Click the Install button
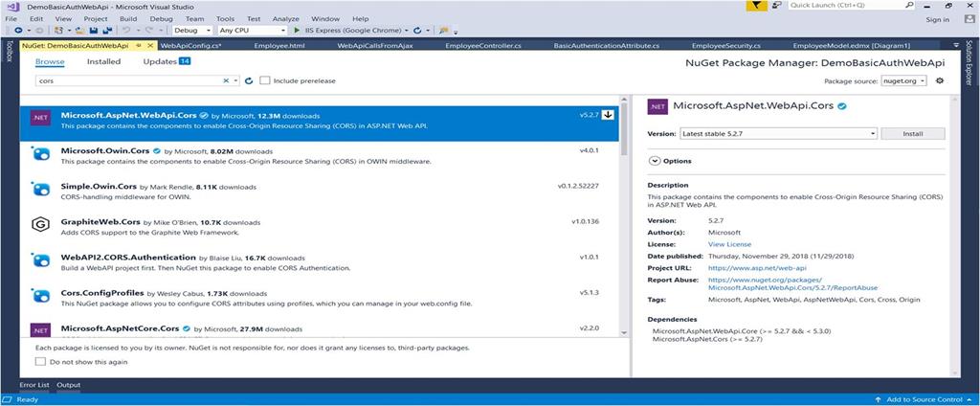980x406 pixels. [x=912, y=133]
